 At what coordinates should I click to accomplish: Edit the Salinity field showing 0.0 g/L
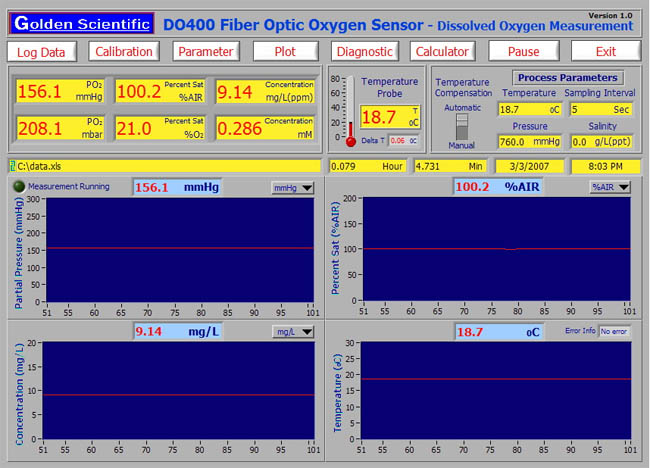601,142
